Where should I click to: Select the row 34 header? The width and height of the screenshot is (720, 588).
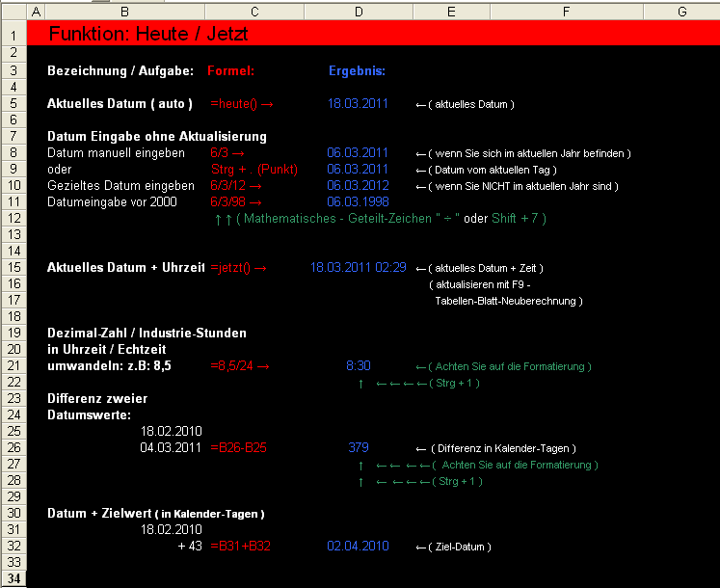13,579
